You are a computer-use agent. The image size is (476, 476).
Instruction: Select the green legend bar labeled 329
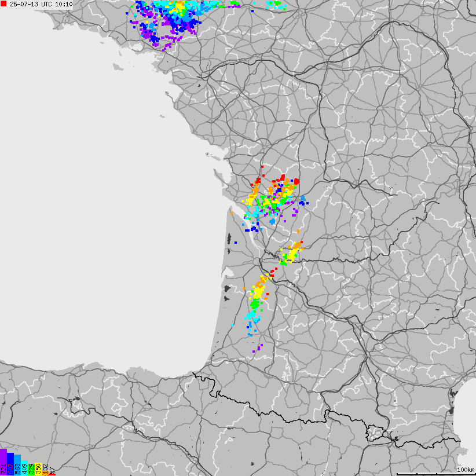point(31,470)
